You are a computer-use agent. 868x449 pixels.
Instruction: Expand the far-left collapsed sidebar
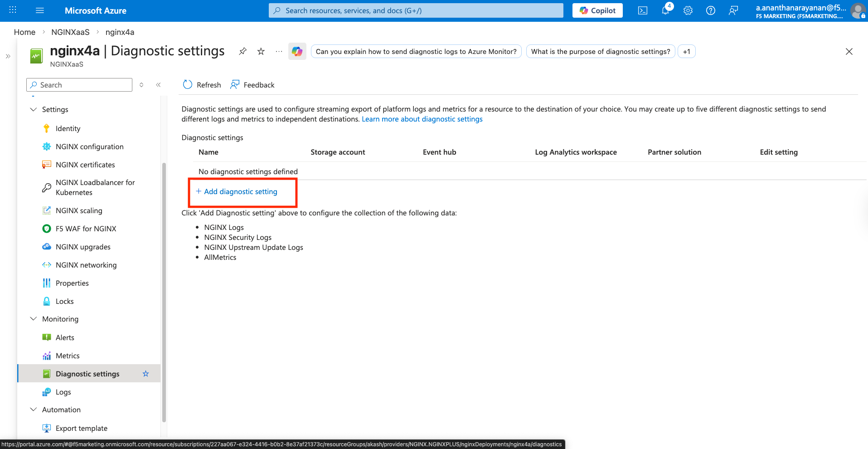[x=8, y=56]
